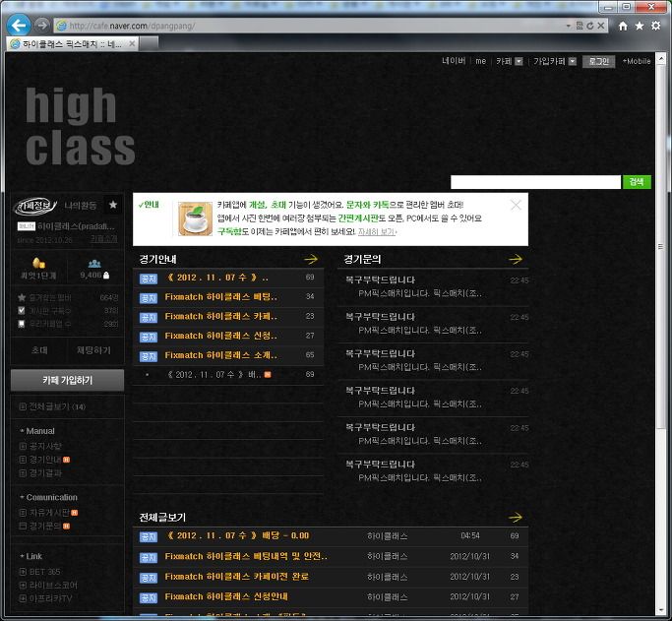The image size is (672, 621).
Task: Click the green 검색 search button
Action: (x=637, y=182)
